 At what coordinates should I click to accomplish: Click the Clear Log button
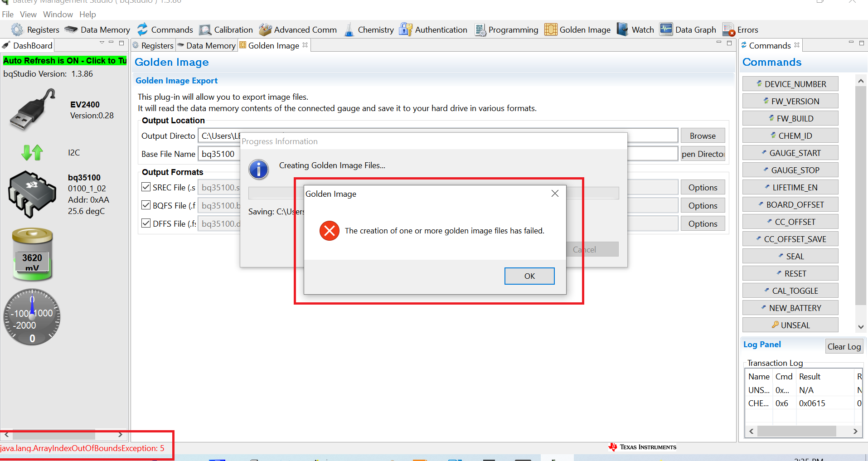click(x=844, y=346)
